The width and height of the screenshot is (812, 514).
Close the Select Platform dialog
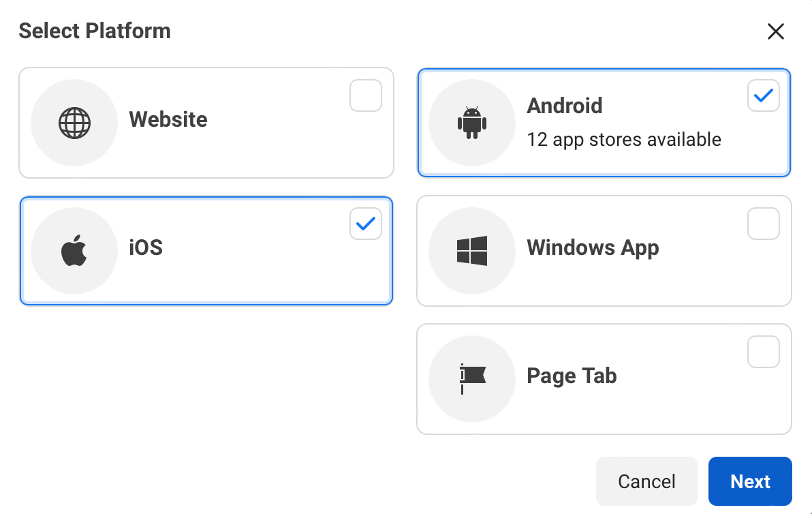pyautogui.click(x=775, y=31)
